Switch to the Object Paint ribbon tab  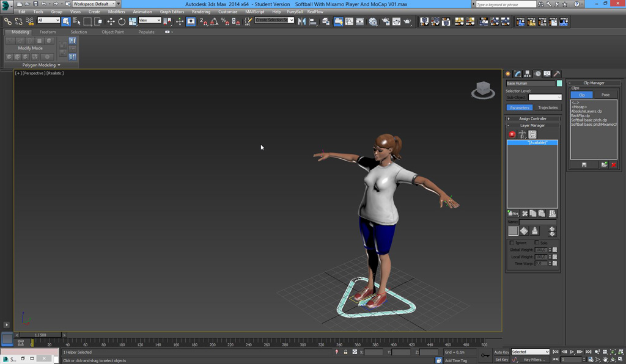112,32
